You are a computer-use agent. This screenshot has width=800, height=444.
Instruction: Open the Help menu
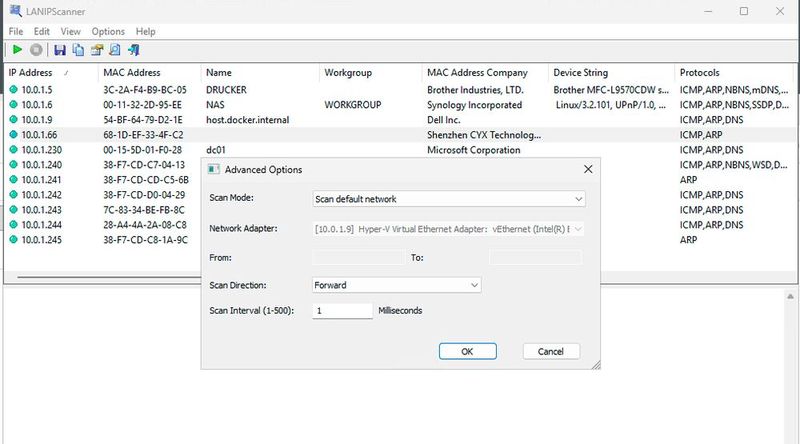(145, 31)
